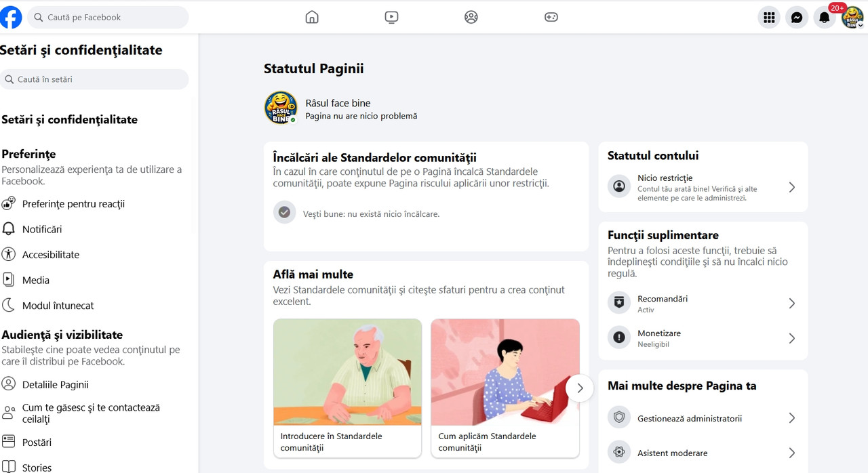Open the Video tab icon
Image resolution: width=868 pixels, height=473 pixels.
(391, 17)
